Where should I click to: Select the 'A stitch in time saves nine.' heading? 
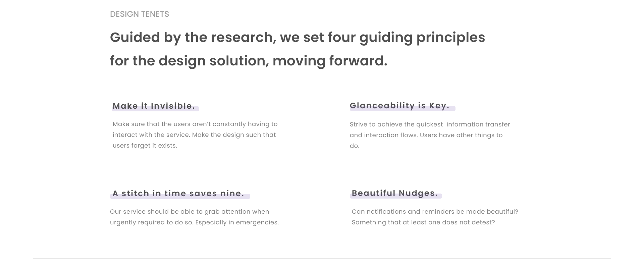178,194
